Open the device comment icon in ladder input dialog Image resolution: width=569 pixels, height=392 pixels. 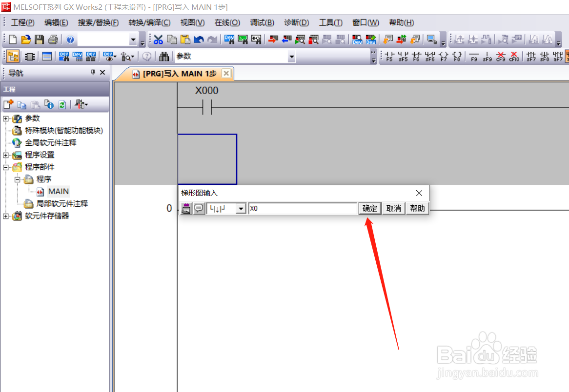199,208
